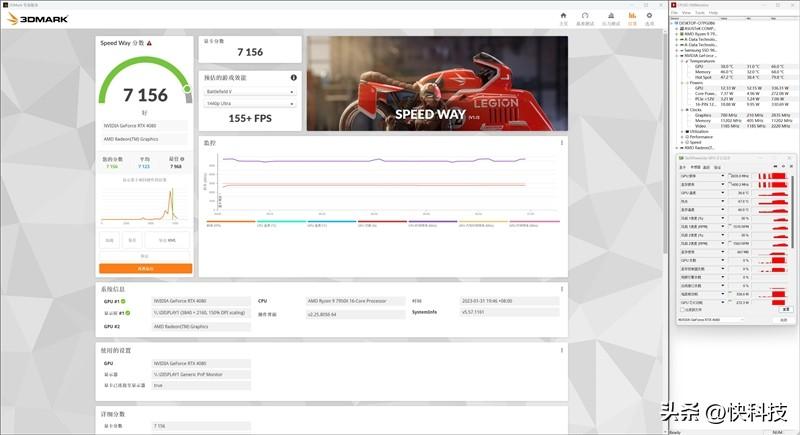
Task: Open the Benchmarks icon in 3DMark navigation
Action: [585, 16]
